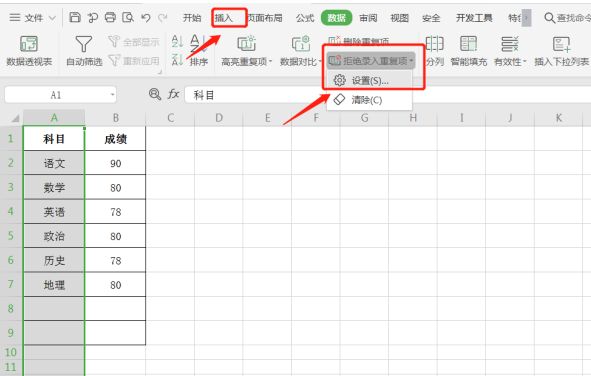Viewport: 591px width, 376px height.
Task: Click the Select All corner triangle
Action: [x=15, y=118]
